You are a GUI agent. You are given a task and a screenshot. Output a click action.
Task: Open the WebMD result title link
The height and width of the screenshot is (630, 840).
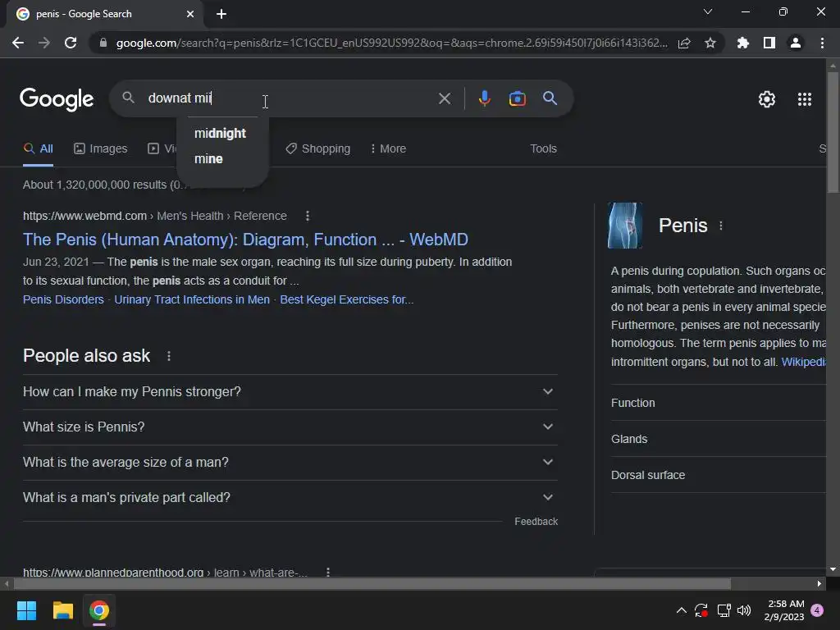pos(245,240)
